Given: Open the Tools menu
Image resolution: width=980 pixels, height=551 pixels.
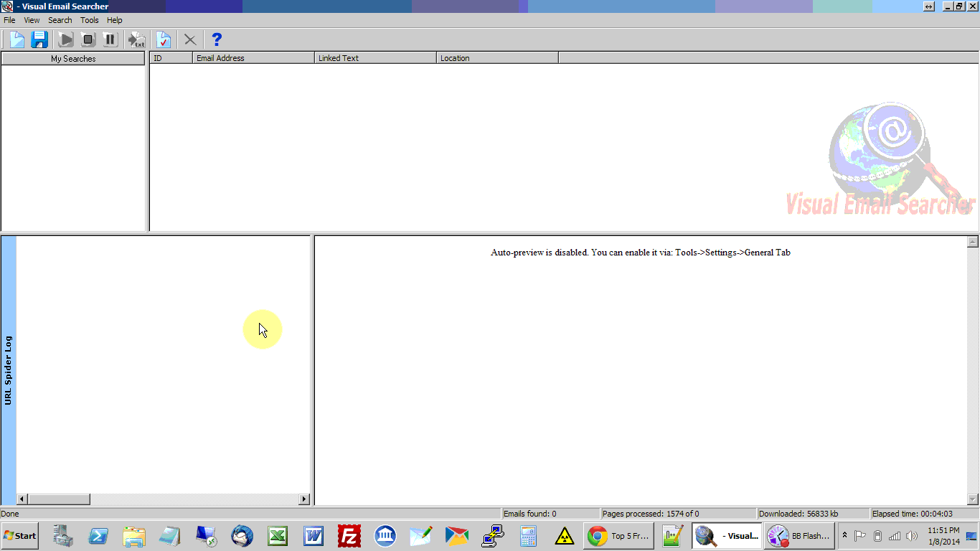Looking at the screenshot, I should 90,20.
